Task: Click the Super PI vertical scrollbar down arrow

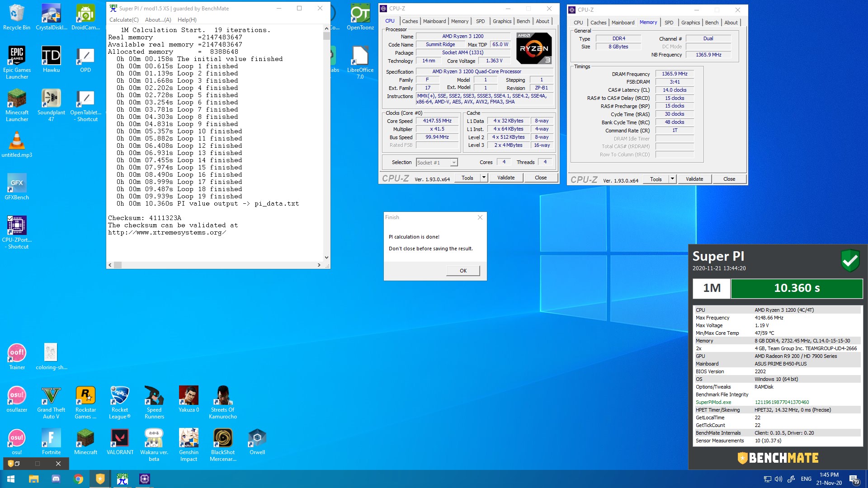Action: point(326,258)
